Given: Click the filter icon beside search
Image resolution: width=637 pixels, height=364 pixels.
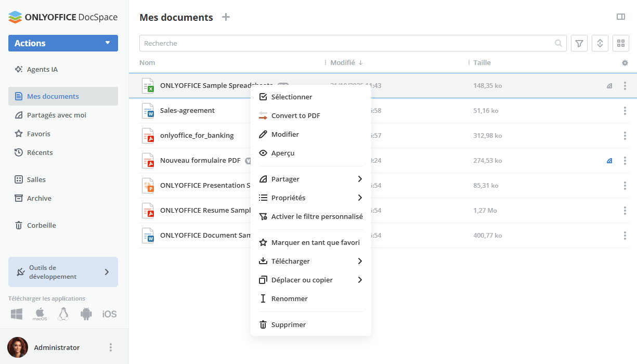Looking at the screenshot, I should 579,43.
